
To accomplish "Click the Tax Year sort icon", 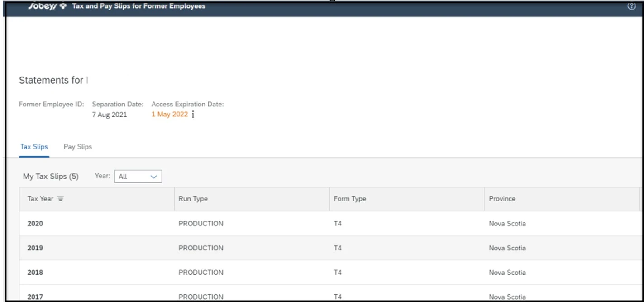I will [61, 199].
